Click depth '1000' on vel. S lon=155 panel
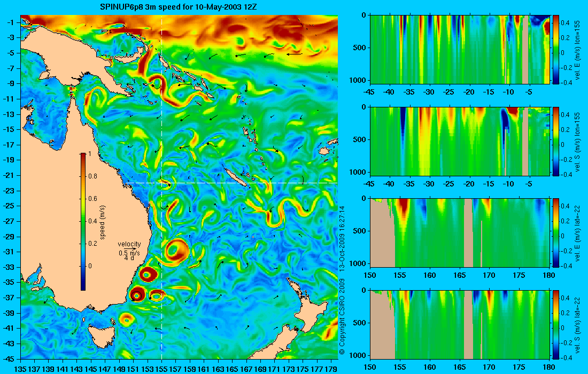Image resolution: width=588 pixels, height=374 pixels. click(359, 173)
